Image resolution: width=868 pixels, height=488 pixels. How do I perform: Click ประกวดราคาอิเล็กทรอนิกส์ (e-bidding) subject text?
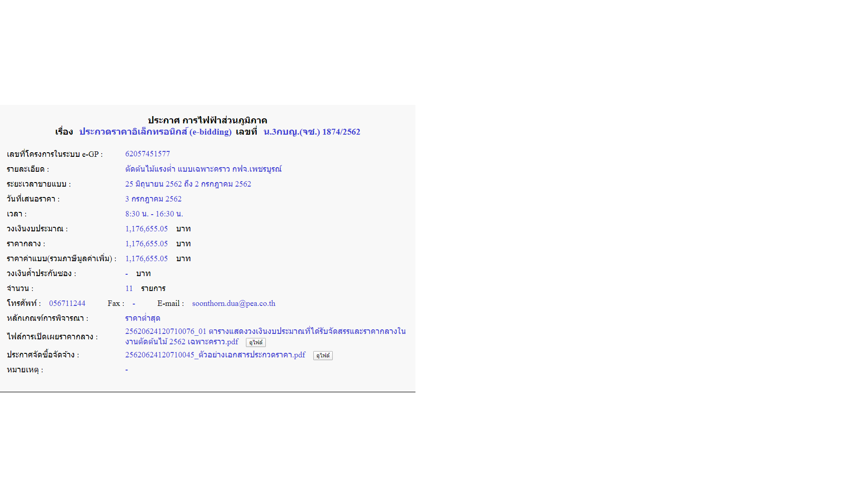[156, 132]
